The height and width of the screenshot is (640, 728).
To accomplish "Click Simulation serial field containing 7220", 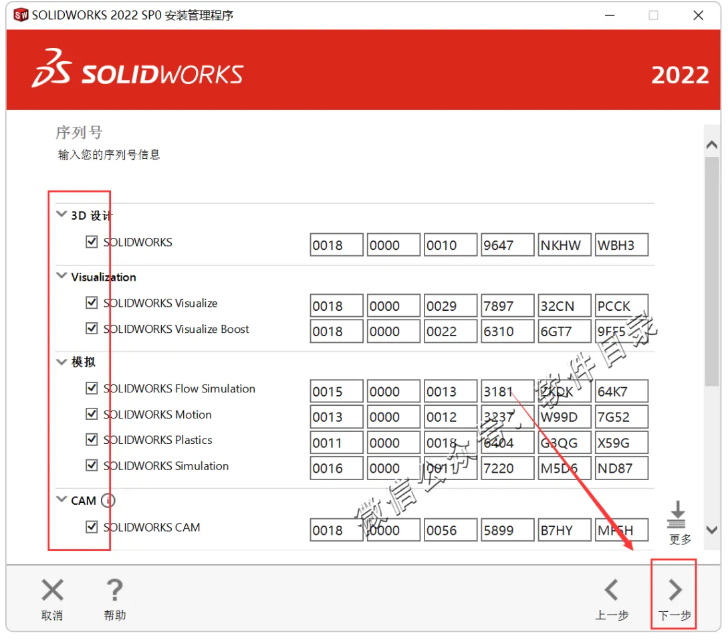I will coord(507,468).
